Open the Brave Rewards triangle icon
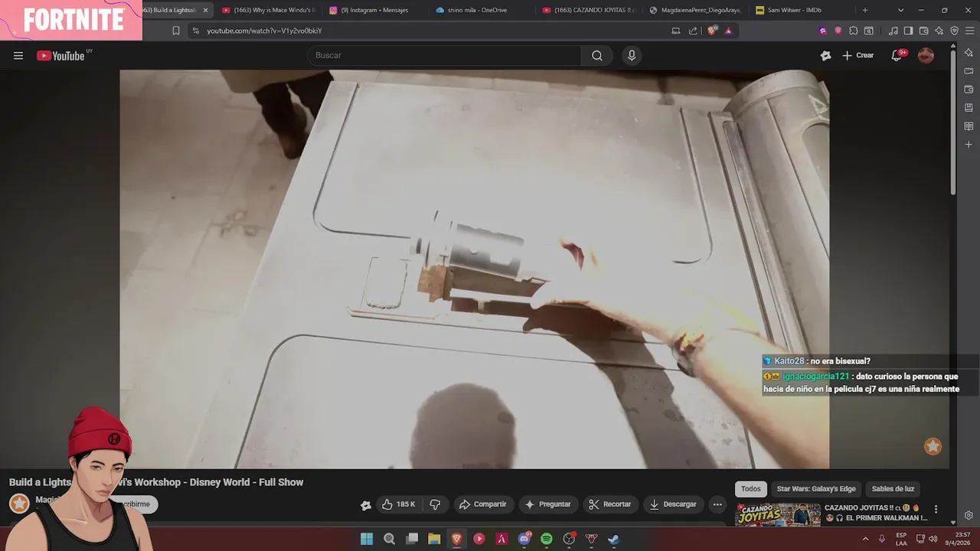Screen dimensions: 980x551 (x=728, y=31)
